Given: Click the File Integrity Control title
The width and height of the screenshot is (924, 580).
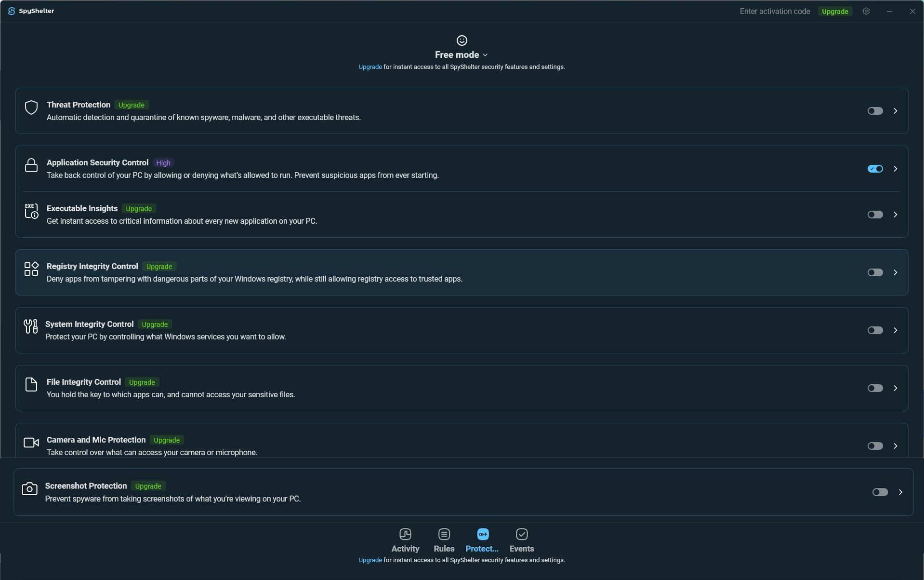Looking at the screenshot, I should (x=84, y=382).
